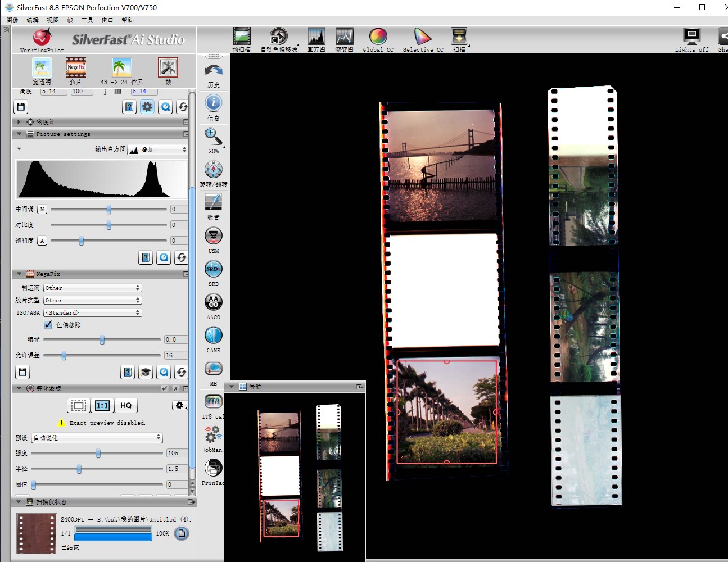The width and height of the screenshot is (728, 562).
Task: Open the 编辑 menu
Action: click(x=33, y=20)
